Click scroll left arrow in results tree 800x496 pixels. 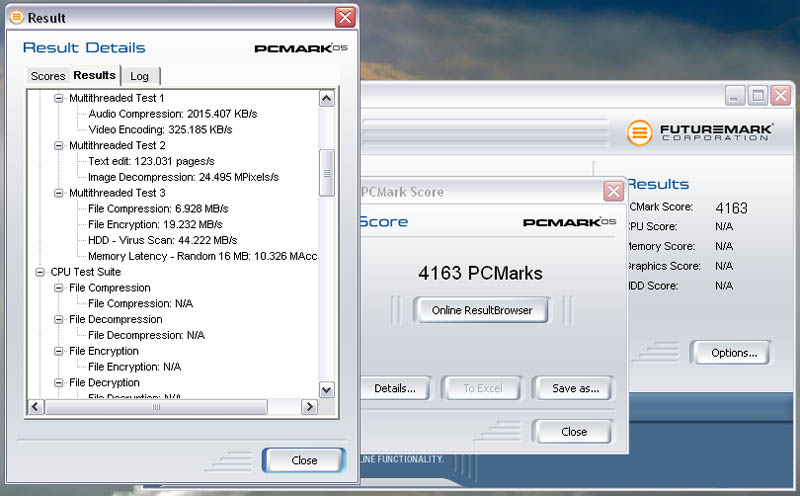coord(35,407)
